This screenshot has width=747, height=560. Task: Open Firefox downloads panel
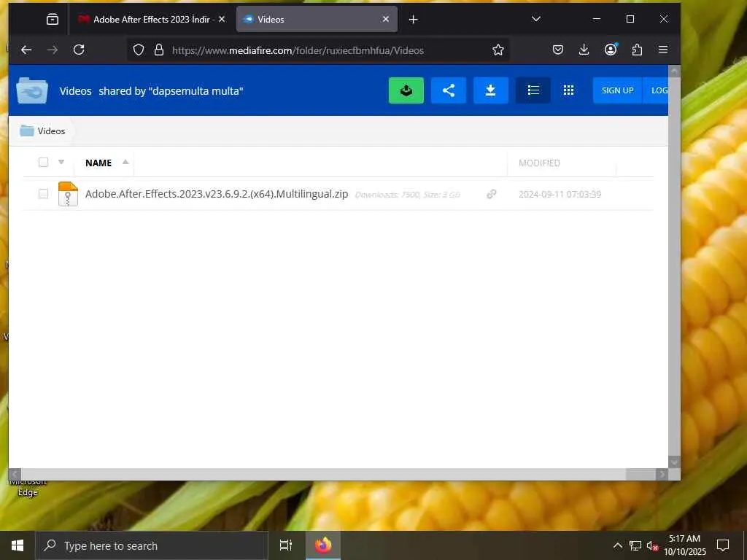(584, 50)
